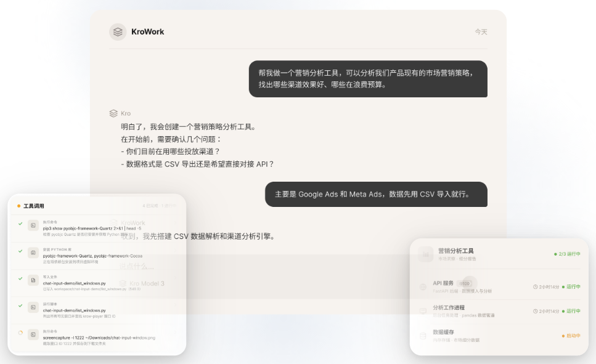This screenshot has width=596, height=364.
Task: Click the line 你们目前在用哪些投放渠道？
Action: [170, 152]
